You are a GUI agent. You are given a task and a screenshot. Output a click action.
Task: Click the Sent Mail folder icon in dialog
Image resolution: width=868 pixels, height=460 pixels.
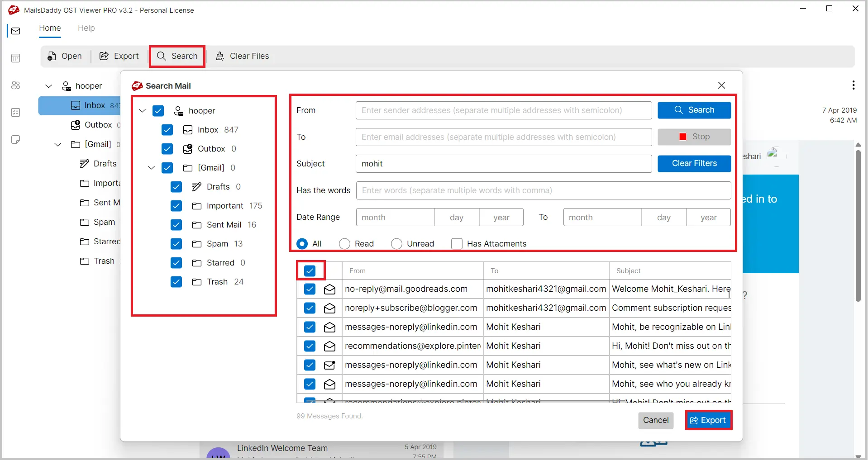coord(197,225)
